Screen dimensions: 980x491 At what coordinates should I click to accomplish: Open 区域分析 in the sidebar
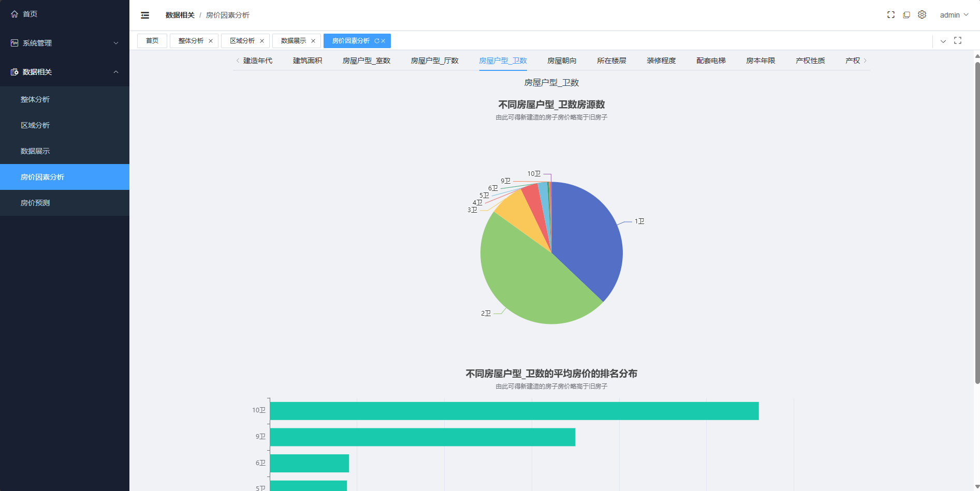coord(65,125)
